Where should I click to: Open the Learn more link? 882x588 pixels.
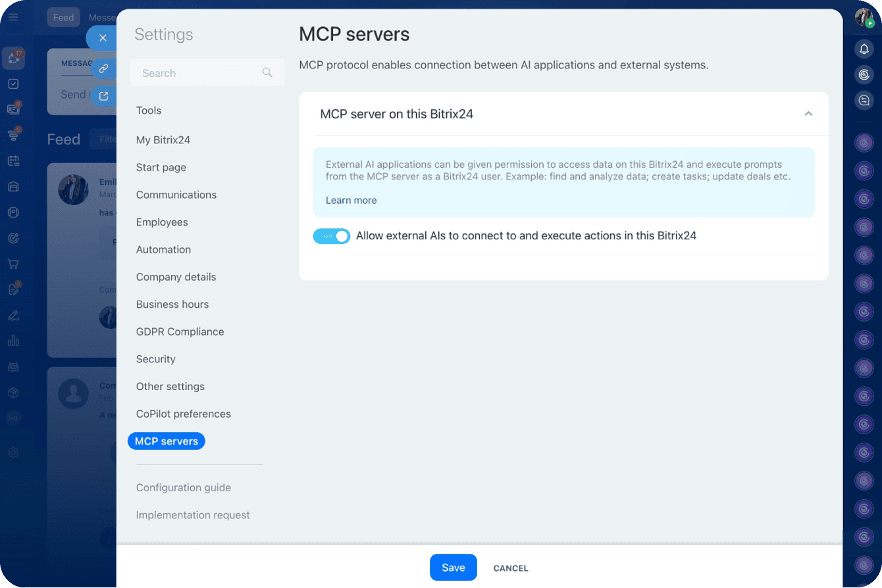click(x=351, y=201)
